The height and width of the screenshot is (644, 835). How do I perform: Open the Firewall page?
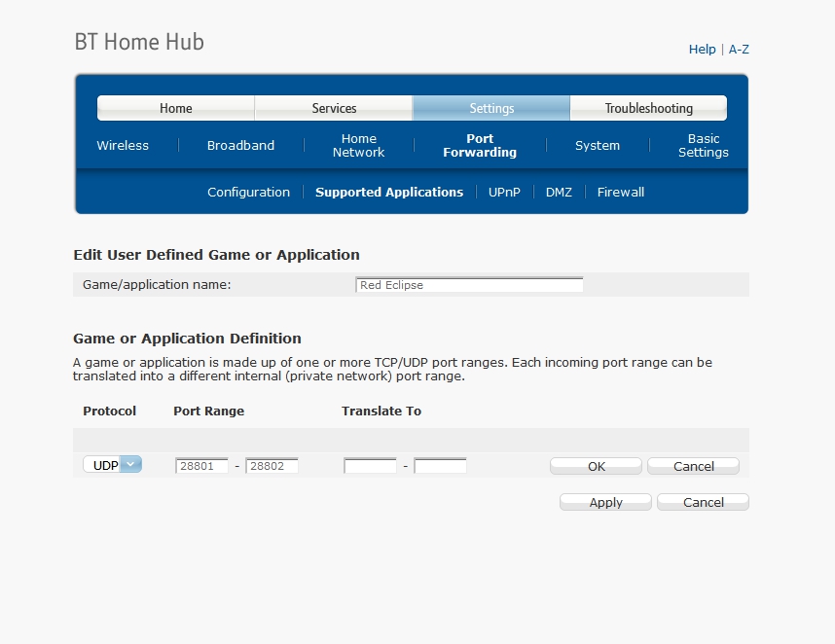click(x=621, y=193)
